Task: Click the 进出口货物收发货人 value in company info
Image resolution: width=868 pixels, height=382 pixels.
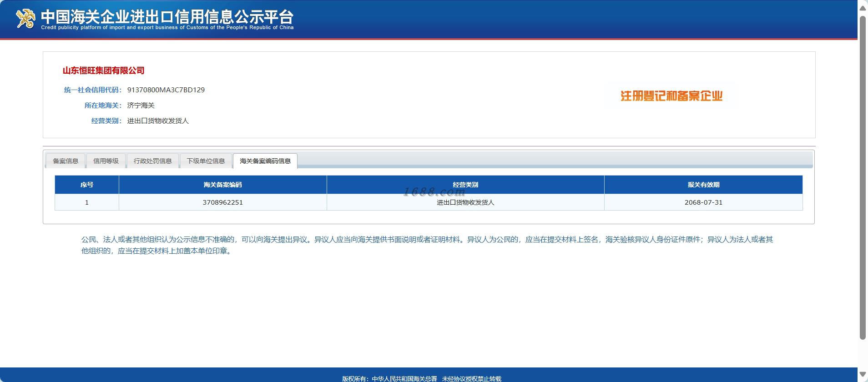Action: click(x=158, y=121)
